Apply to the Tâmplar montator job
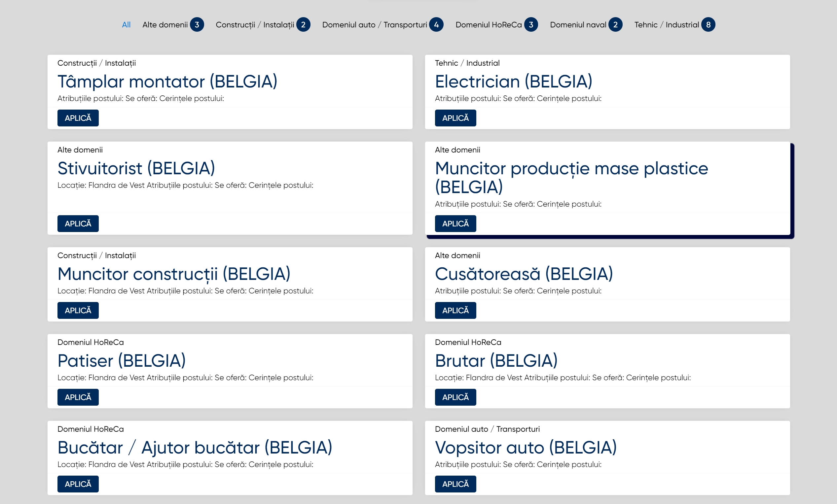Image resolution: width=837 pixels, height=504 pixels. (78, 118)
